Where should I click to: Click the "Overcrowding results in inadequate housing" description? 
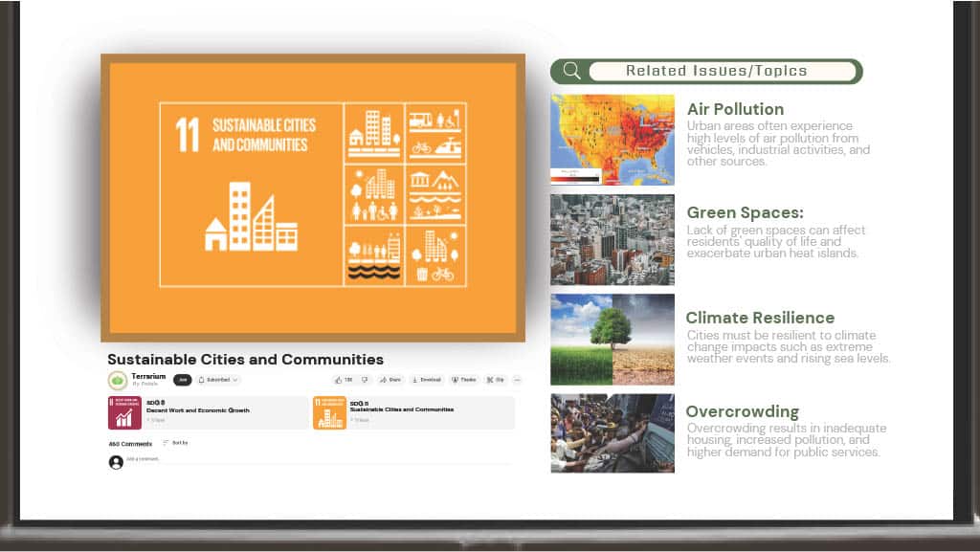(787, 440)
